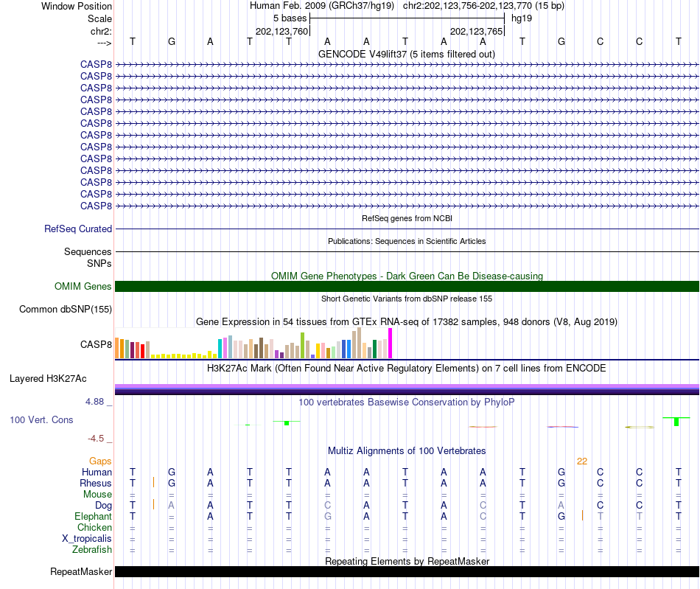Select the Human alignment row label
The image size is (700, 589).
[x=97, y=472]
